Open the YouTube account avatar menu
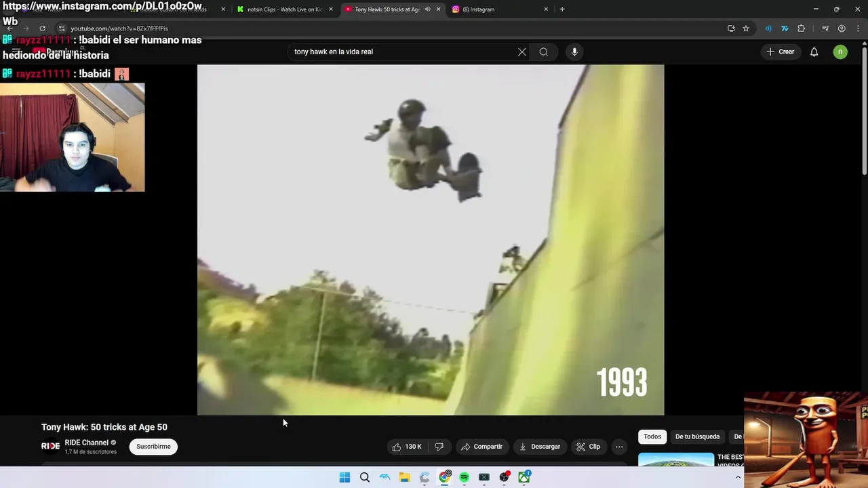The height and width of the screenshot is (488, 868). coord(840,52)
